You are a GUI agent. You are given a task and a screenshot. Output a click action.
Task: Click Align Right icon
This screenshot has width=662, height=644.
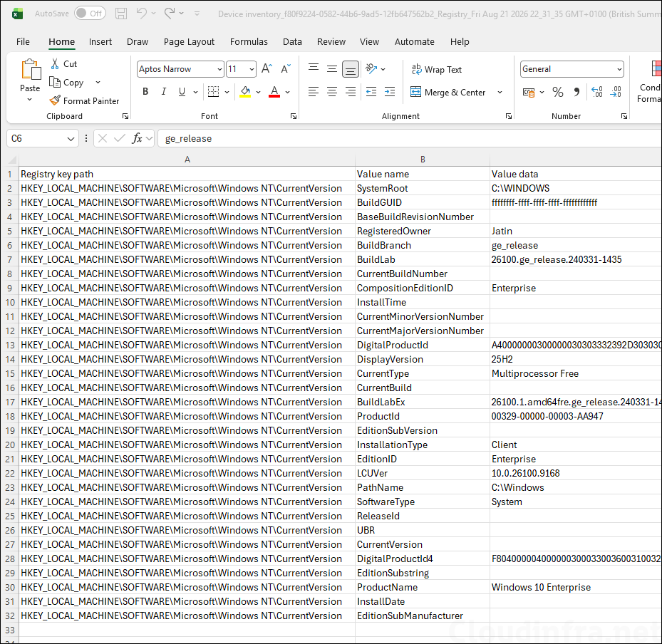click(351, 92)
